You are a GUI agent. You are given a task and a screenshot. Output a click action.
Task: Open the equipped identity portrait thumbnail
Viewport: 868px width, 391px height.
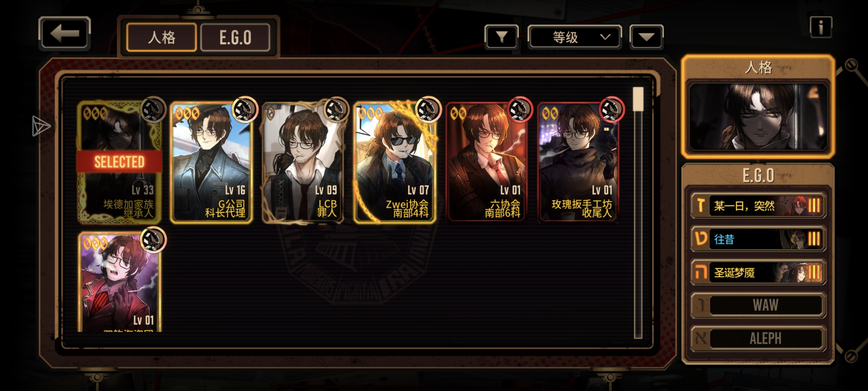[758, 117]
